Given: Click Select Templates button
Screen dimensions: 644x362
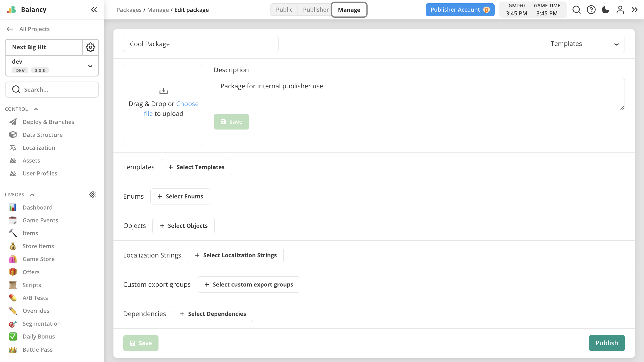Looking at the screenshot, I should [x=196, y=167].
